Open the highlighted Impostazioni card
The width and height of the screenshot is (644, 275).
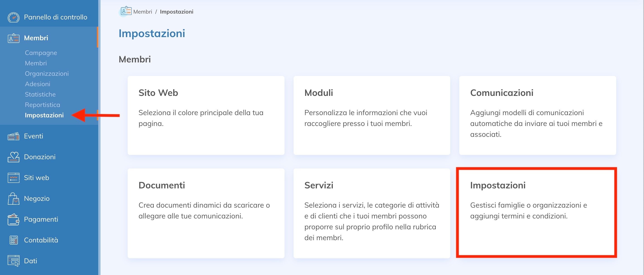(536, 213)
